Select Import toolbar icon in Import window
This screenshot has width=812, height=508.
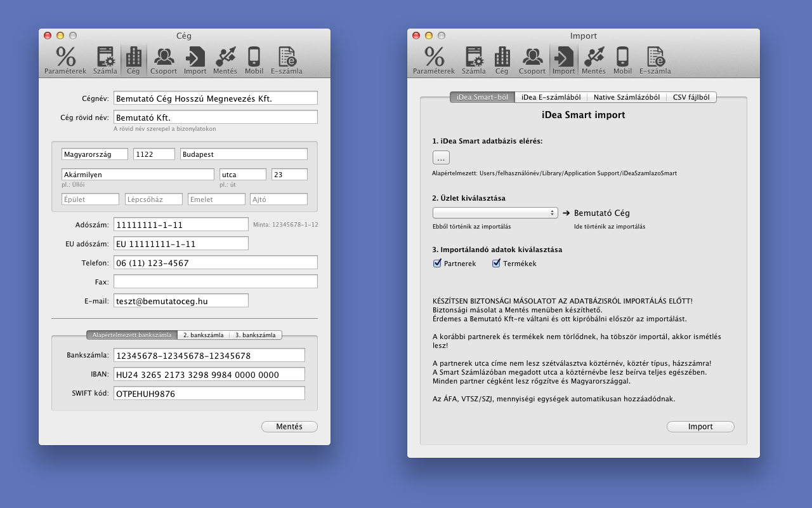coord(564,60)
